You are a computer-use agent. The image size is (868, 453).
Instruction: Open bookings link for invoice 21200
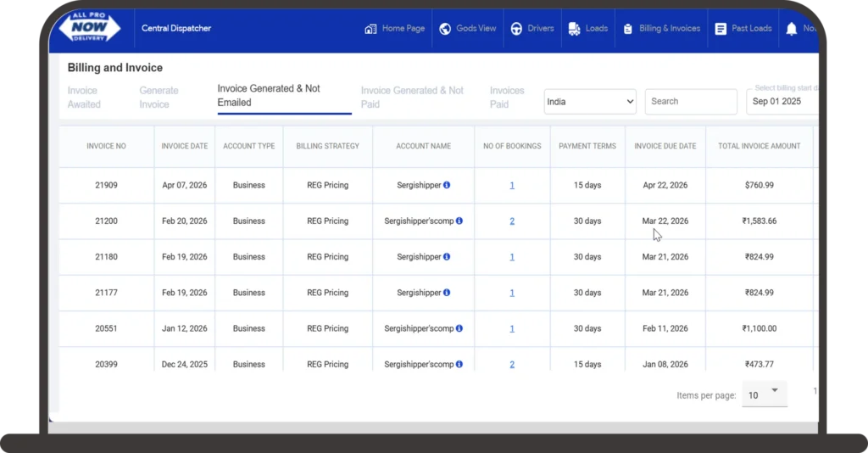click(x=512, y=221)
